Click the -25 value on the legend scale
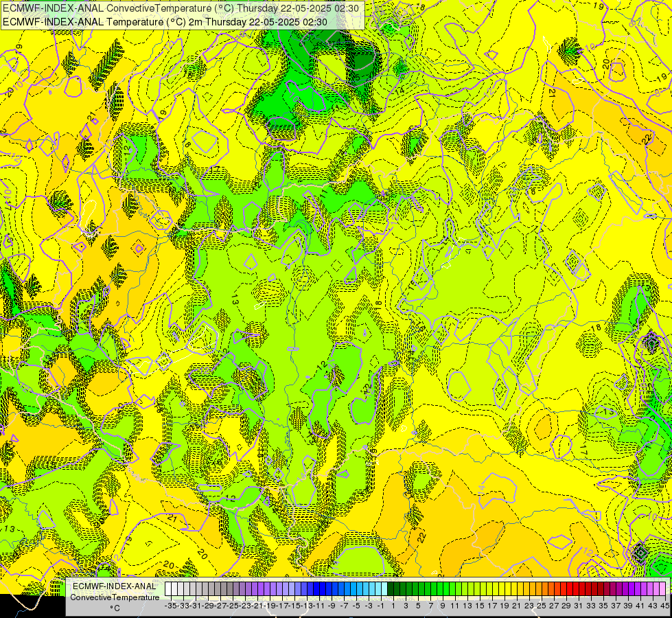672x618 pixels. coord(233,606)
